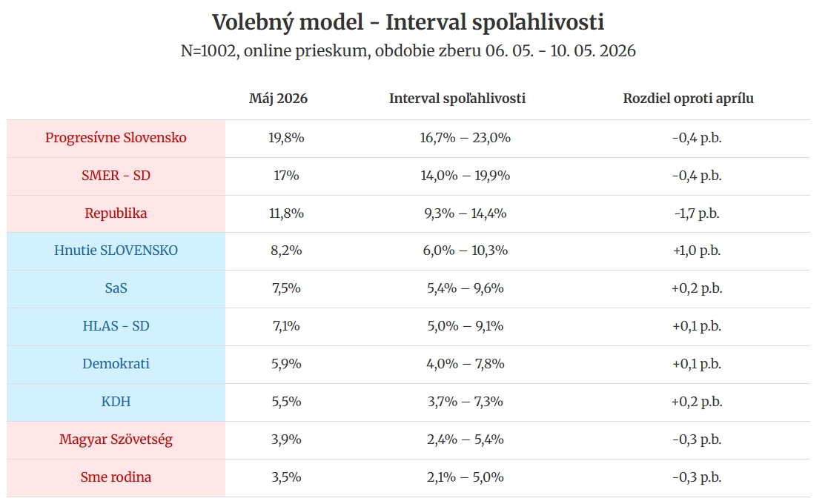Click the Interval spoľahlivosti column header
This screenshot has width=828, height=504.
click(457, 99)
